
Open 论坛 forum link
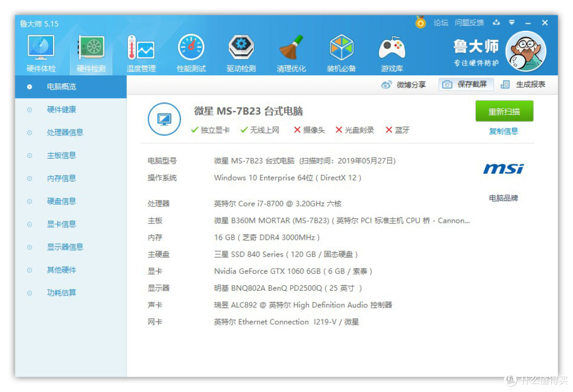click(441, 23)
